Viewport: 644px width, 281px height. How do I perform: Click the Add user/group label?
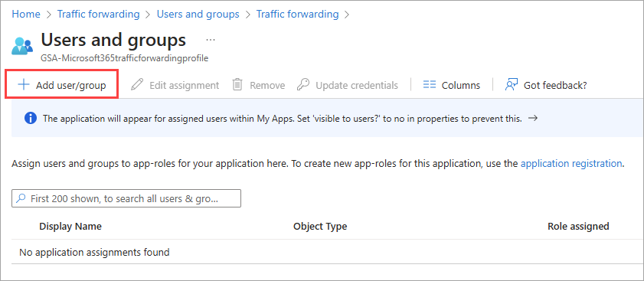click(x=71, y=86)
